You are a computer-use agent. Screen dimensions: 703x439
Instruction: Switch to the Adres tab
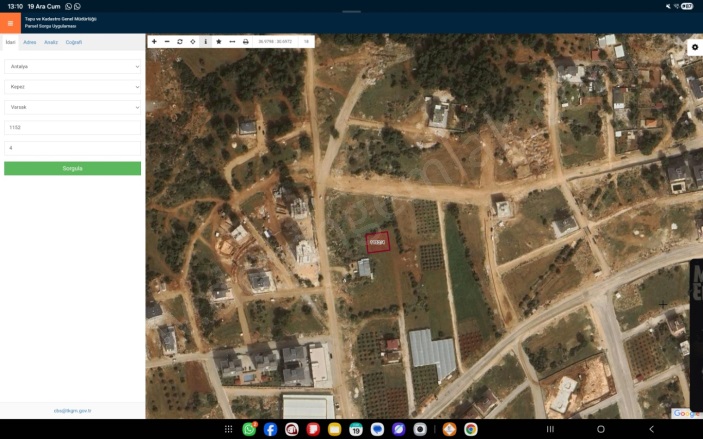30,43
